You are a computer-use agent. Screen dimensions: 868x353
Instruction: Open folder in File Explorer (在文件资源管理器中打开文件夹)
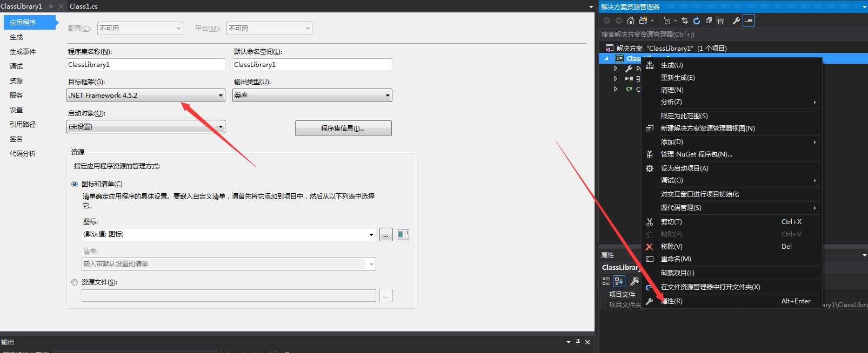click(x=731, y=287)
